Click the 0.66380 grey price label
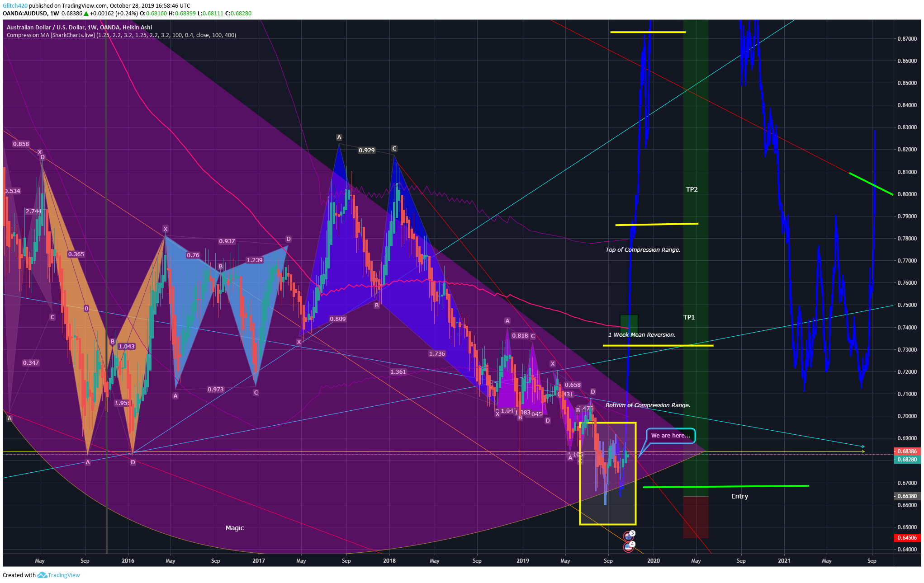The width and height of the screenshot is (924, 583). pos(907,496)
